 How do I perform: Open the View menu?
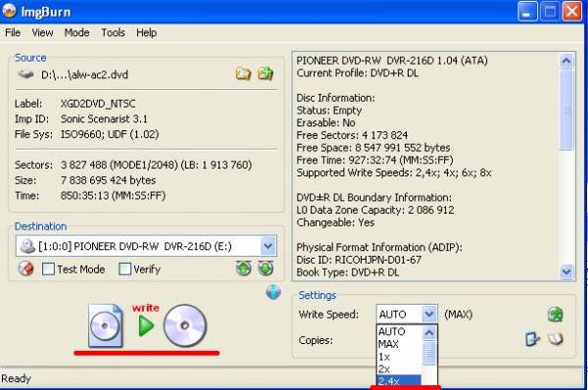[42, 32]
